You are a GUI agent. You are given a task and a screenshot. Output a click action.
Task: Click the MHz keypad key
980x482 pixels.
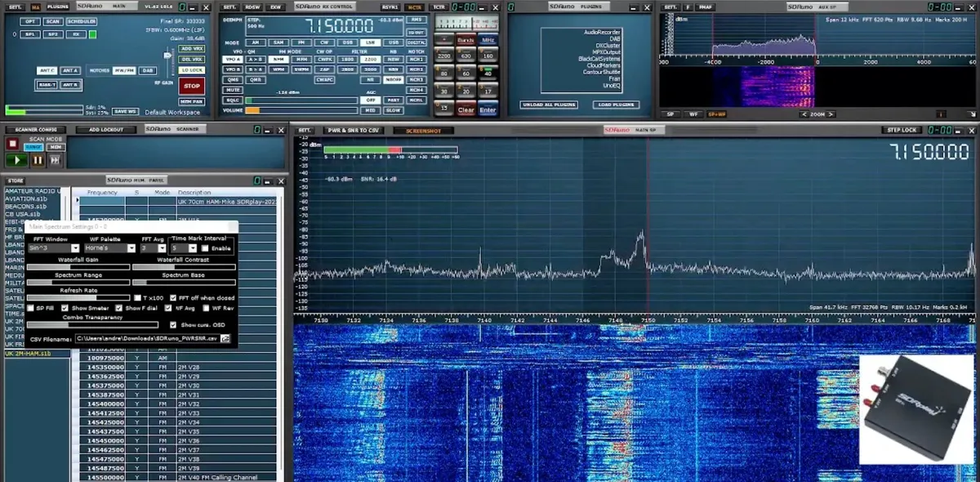tap(488, 39)
